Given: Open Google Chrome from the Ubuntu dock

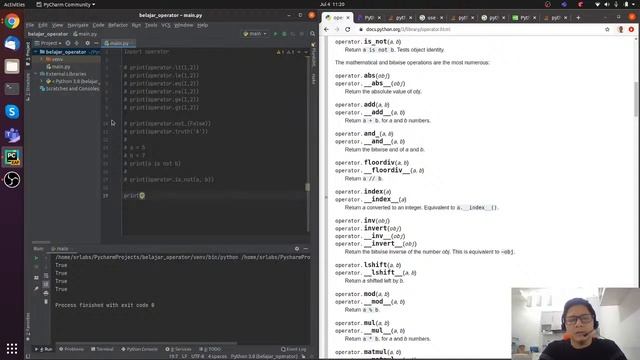Looking at the screenshot, I should tap(12, 21).
